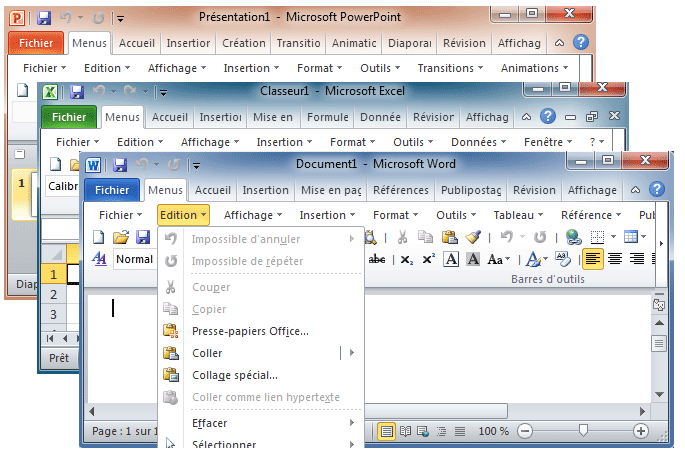This screenshot has width=685, height=460.
Task: Switch to Full Screen Reading view
Action: point(405,432)
